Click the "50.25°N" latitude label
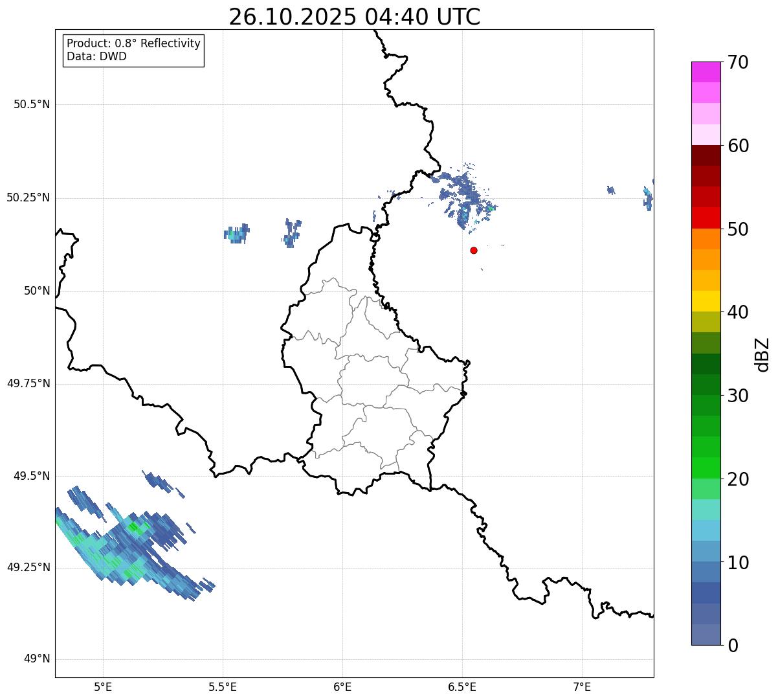 [x=28, y=198]
